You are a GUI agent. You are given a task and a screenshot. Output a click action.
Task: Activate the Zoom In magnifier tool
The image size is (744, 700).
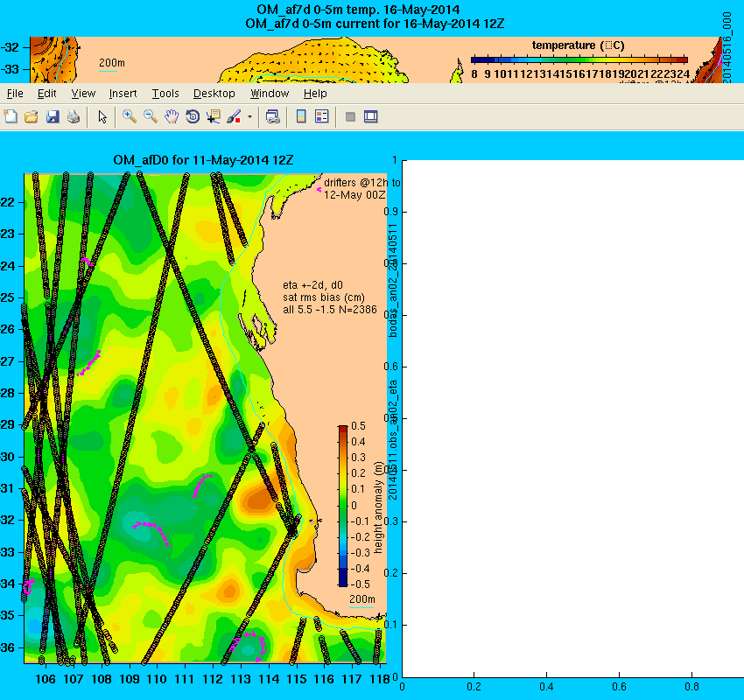(129, 116)
